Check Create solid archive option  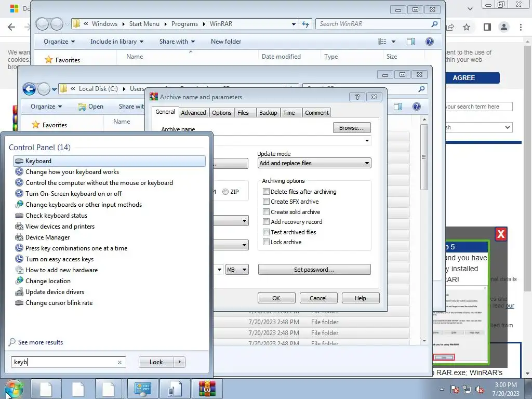click(x=267, y=212)
